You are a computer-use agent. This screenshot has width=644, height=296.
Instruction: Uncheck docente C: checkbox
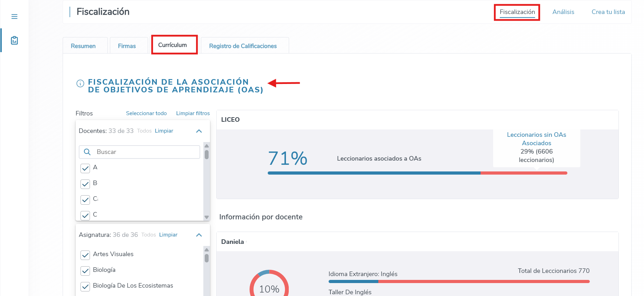[x=85, y=200]
